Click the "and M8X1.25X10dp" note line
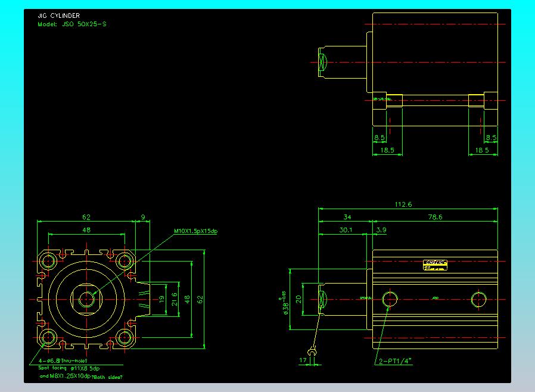Viewport: 535px width, 392px height. click(x=65, y=376)
